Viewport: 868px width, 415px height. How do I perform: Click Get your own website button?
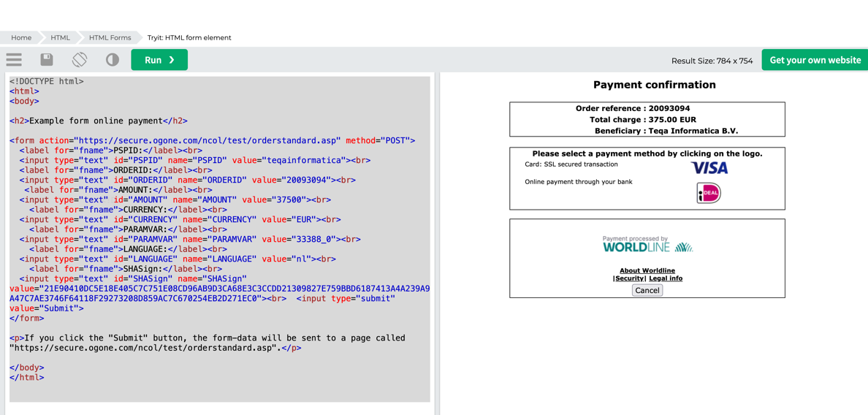(815, 60)
